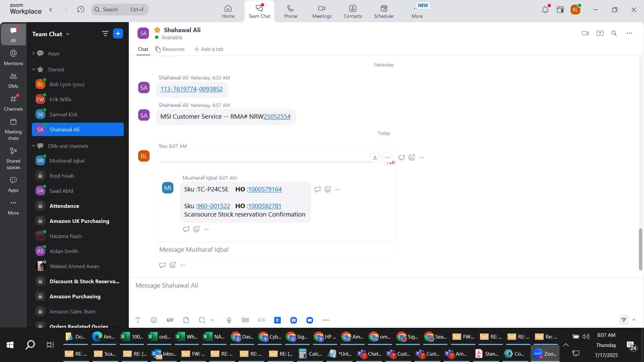The image size is (644, 362).
Task: Open the DMs sidebar view
Action: (x=13, y=80)
